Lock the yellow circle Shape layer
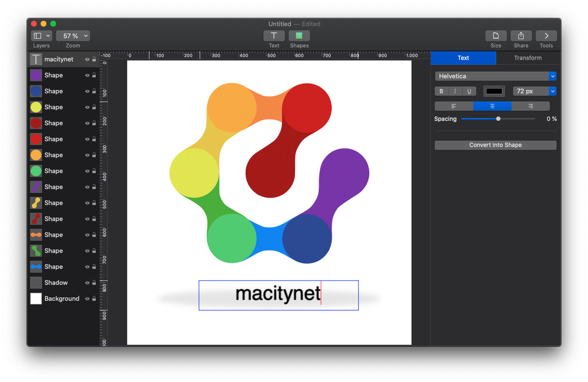 click(x=94, y=107)
